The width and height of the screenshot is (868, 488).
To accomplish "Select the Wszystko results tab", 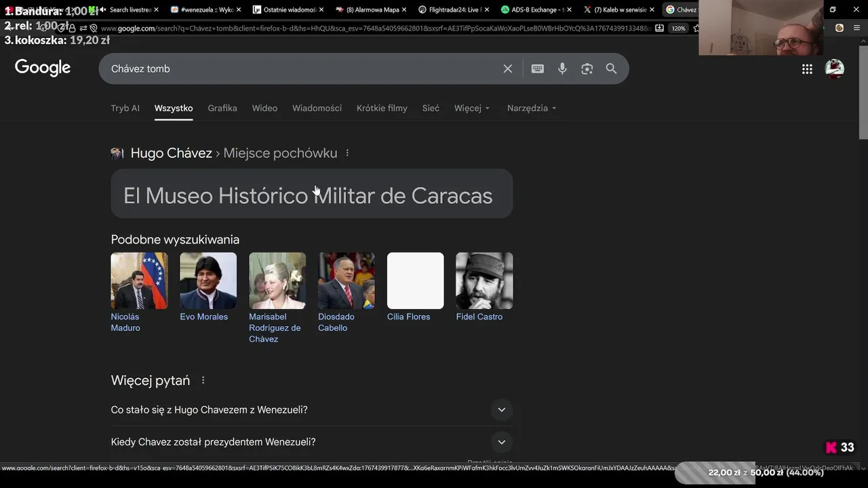I will coord(174,108).
